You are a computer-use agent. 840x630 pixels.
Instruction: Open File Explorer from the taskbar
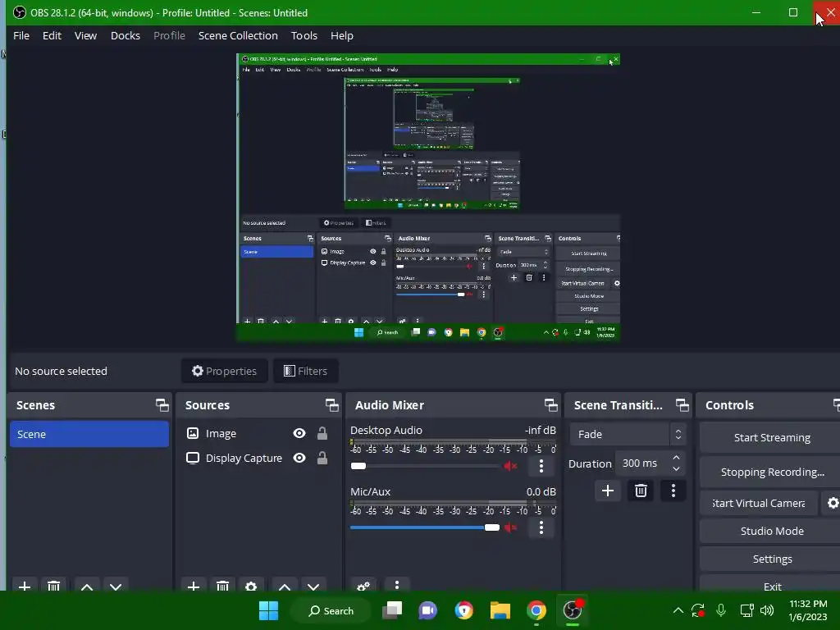click(500, 610)
